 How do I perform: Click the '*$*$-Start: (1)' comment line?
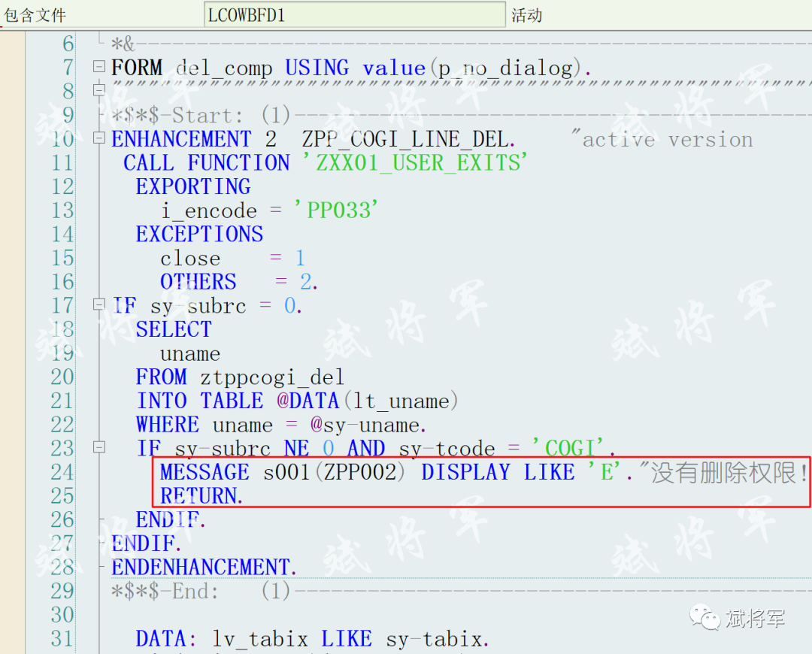(x=201, y=116)
